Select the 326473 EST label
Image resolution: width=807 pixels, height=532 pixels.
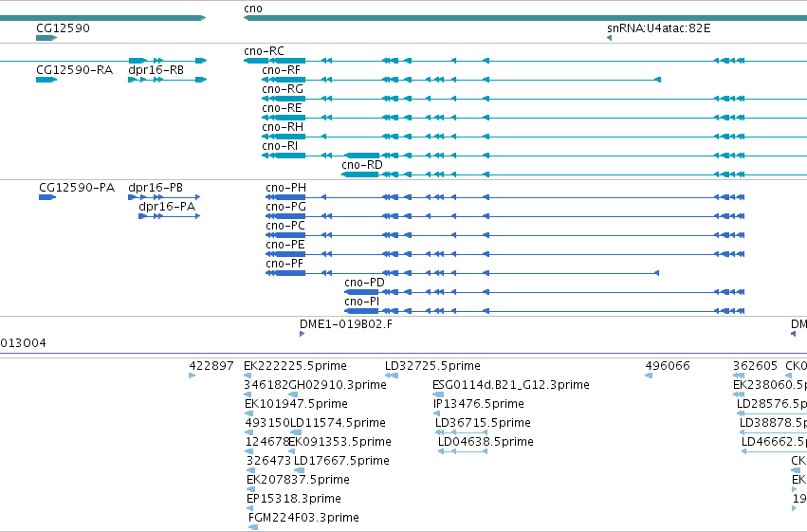click(268, 462)
